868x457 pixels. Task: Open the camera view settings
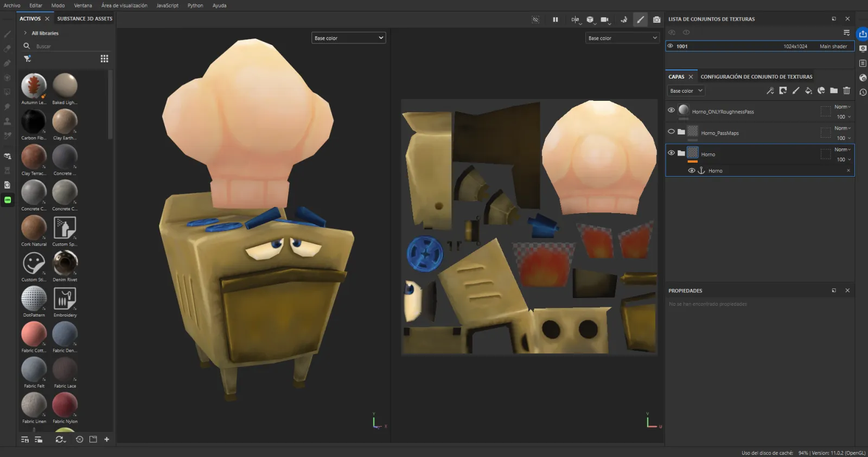pos(605,20)
